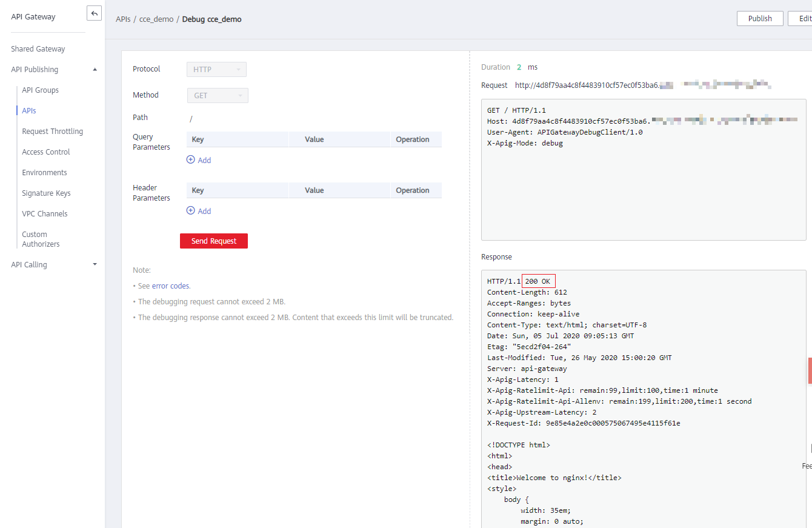The height and width of the screenshot is (528, 812).
Task: Click the GET / HTTP/1.1 request line
Action: [x=516, y=110]
